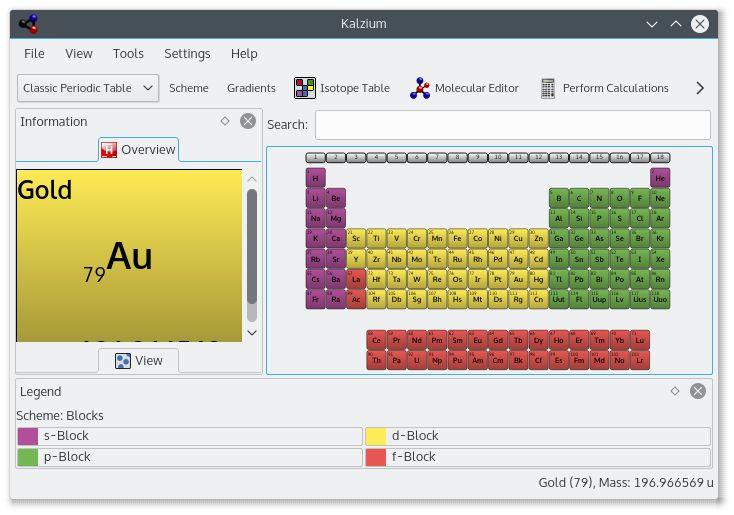
Task: Click 'Gold (79), Mass' status text
Action: 626,482
